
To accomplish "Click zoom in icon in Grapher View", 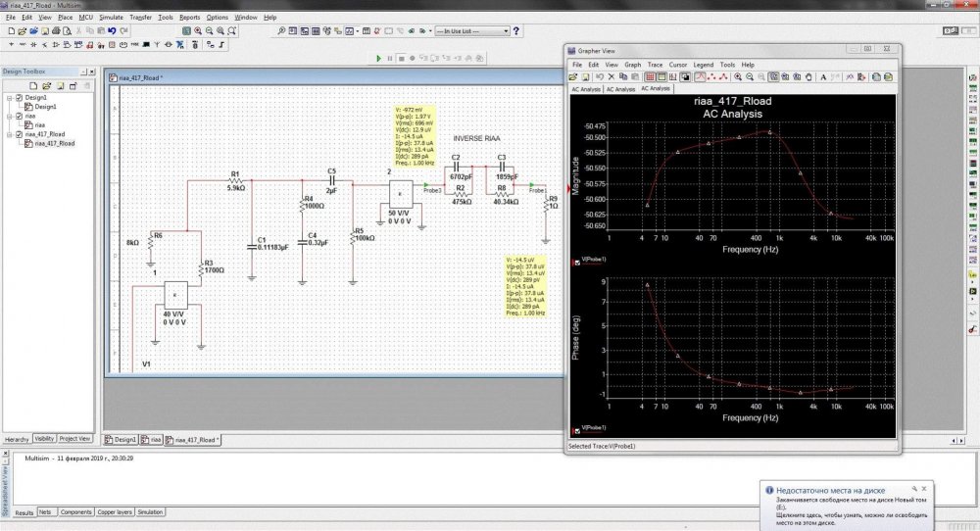I will tap(737, 76).
